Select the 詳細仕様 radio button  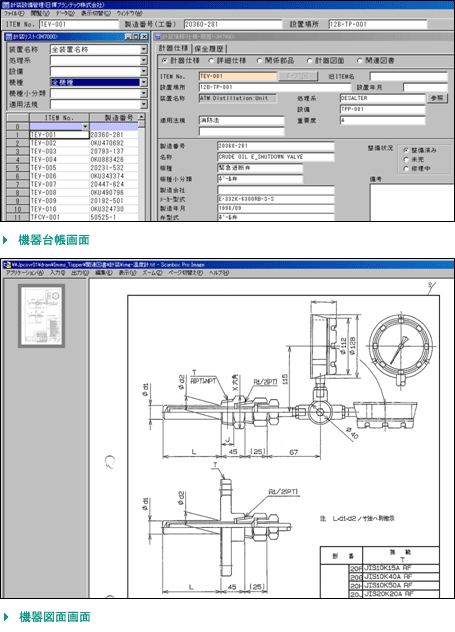pos(211,60)
